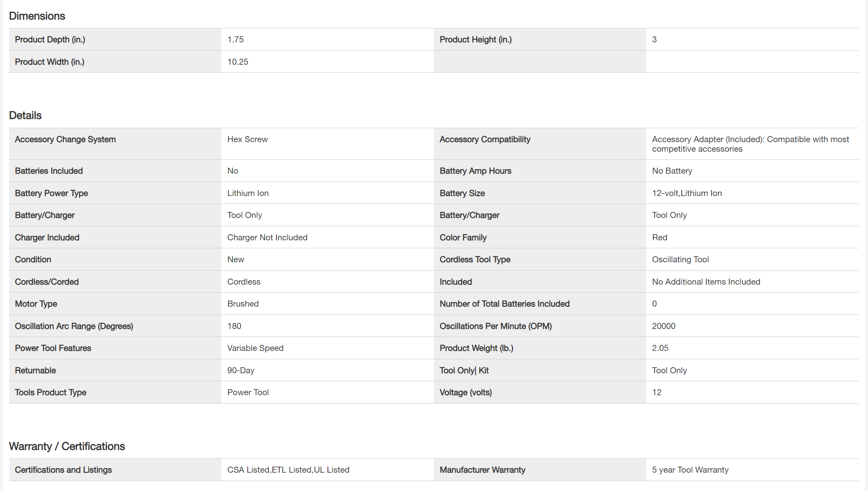Select the 5 year Tool Warranty value
Viewport: 868px width, 491px height.
pos(690,470)
